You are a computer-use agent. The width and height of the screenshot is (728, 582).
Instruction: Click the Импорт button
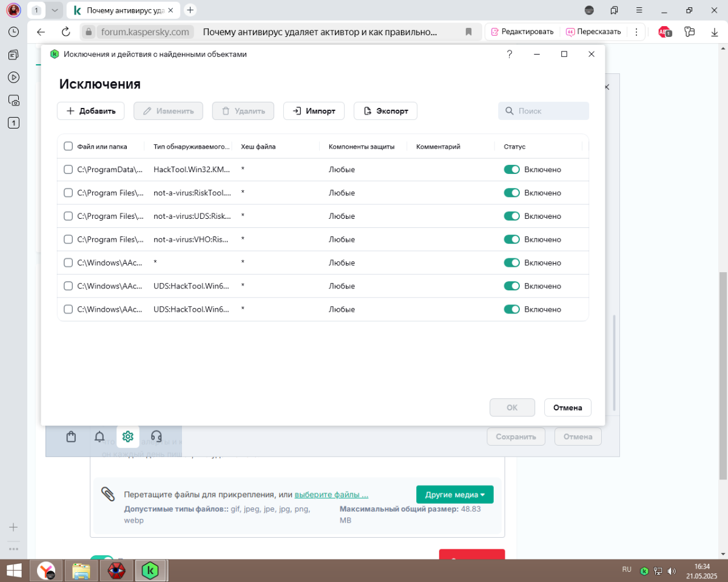click(x=314, y=111)
